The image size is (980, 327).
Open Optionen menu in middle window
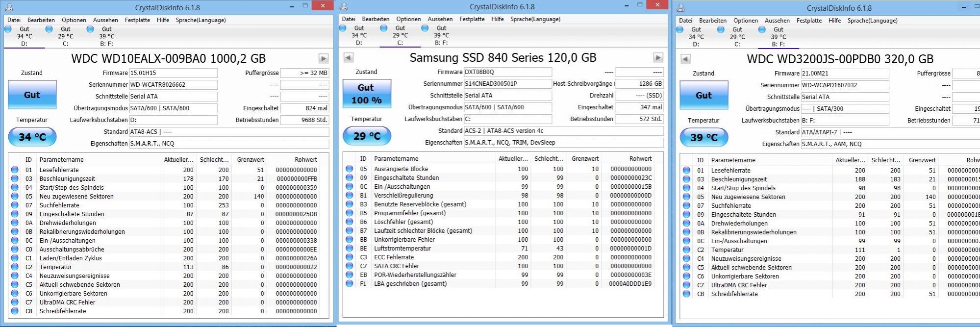(x=408, y=19)
